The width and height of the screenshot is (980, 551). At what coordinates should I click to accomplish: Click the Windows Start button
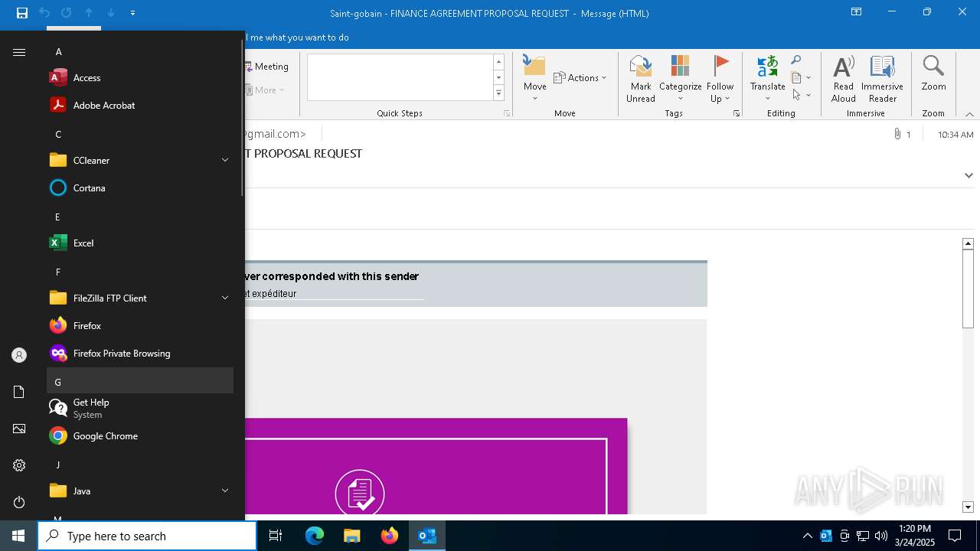pyautogui.click(x=18, y=536)
